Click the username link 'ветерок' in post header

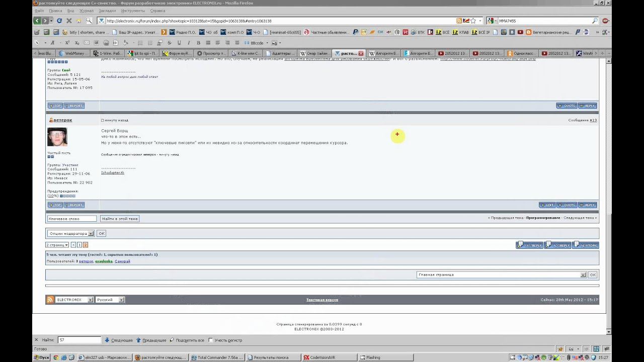click(62, 120)
